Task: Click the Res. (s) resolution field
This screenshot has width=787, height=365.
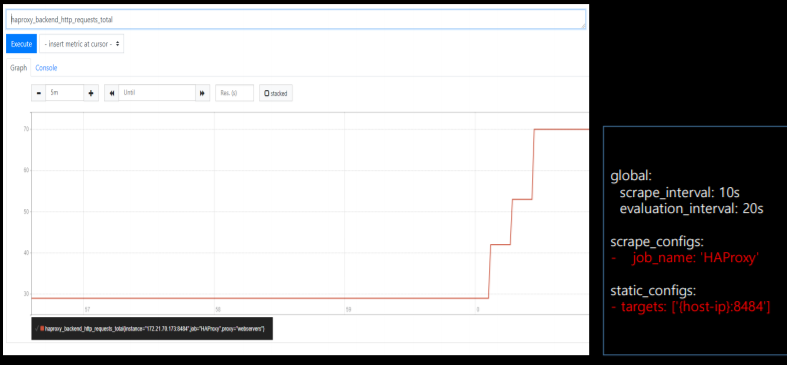Action: click(234, 93)
